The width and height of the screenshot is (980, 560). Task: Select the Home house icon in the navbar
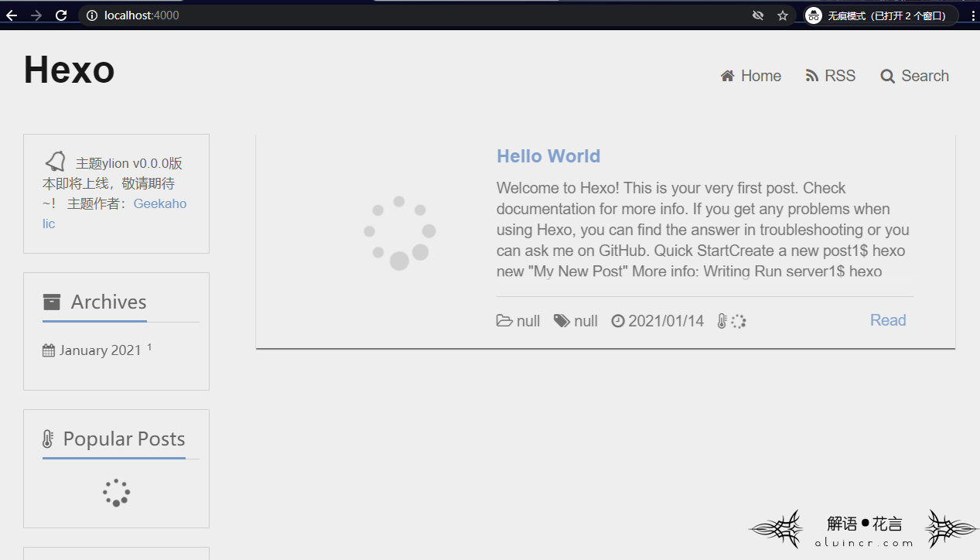727,76
